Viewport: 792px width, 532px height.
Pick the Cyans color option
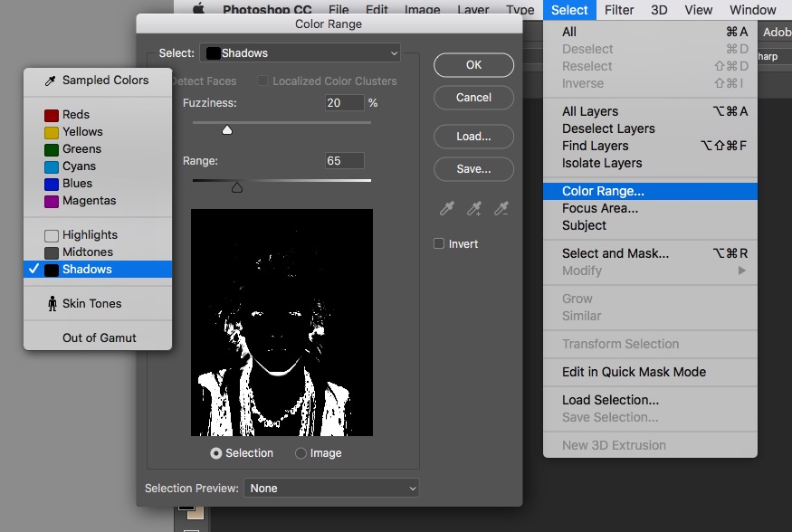[x=79, y=166]
